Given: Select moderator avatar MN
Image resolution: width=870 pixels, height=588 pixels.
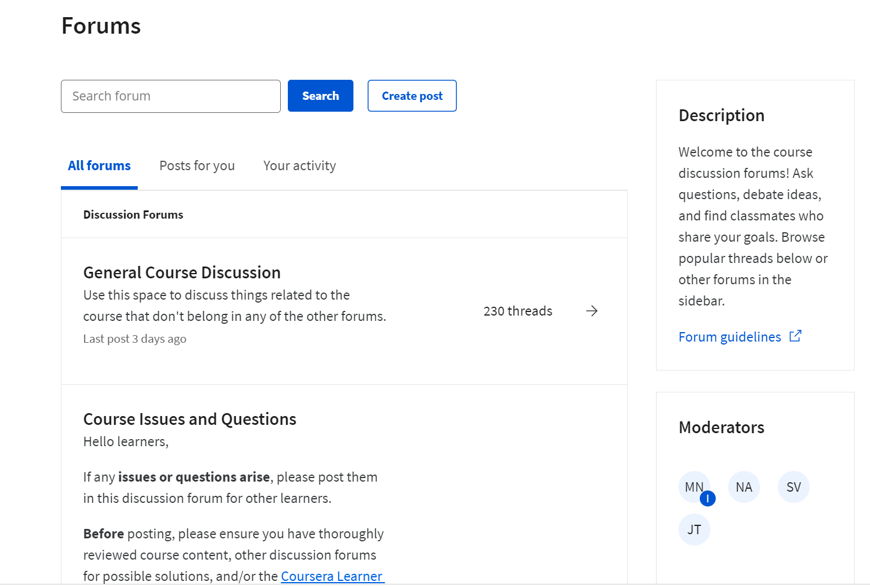Looking at the screenshot, I should [x=694, y=486].
